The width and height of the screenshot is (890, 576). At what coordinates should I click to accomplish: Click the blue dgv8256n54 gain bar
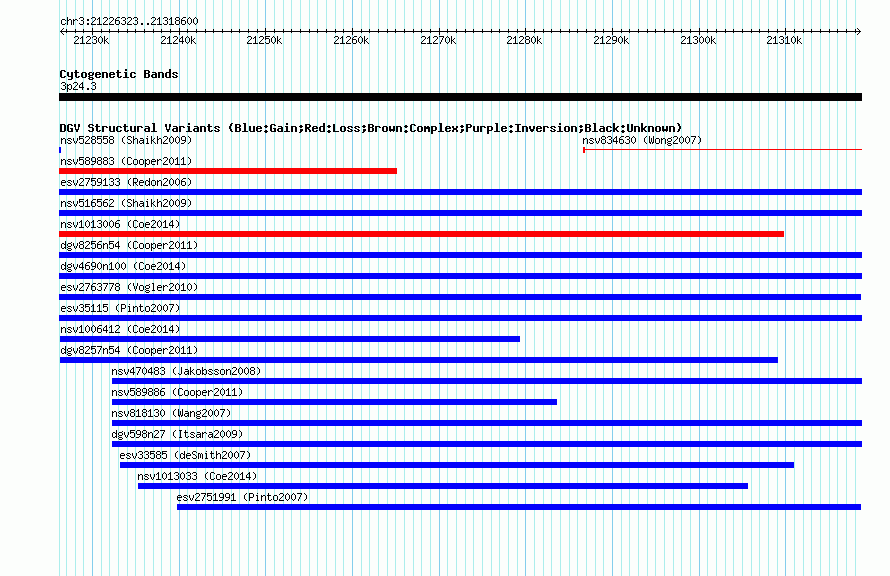(460, 255)
